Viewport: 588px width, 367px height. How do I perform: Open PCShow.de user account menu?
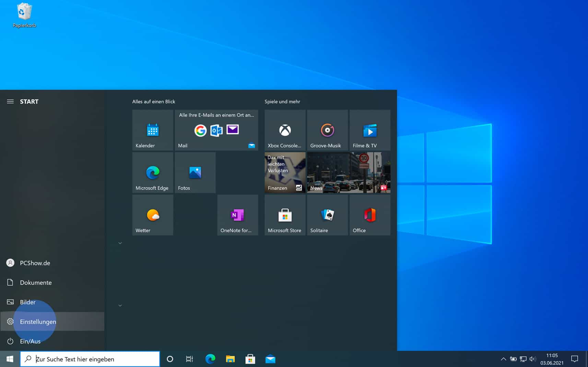pyautogui.click(x=52, y=263)
